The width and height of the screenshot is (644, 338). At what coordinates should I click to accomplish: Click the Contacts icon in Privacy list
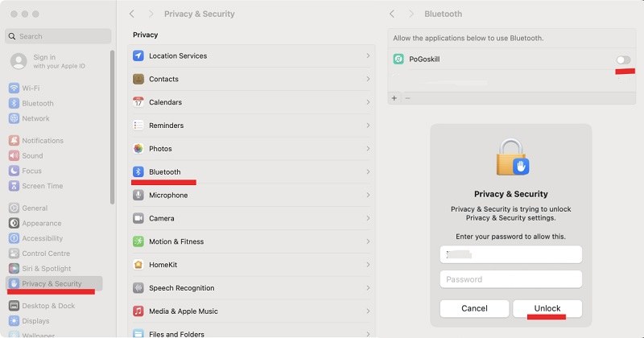[x=138, y=80]
